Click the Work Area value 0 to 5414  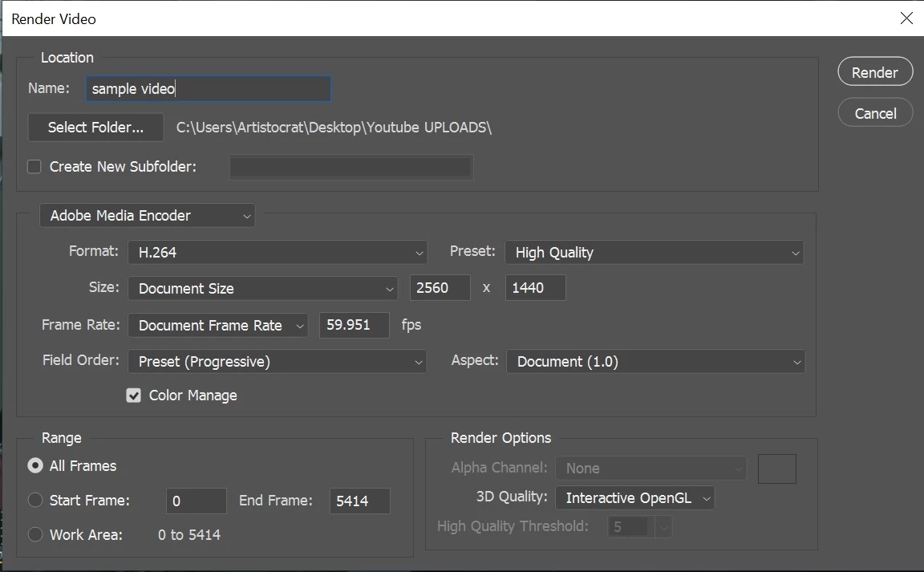pos(189,535)
